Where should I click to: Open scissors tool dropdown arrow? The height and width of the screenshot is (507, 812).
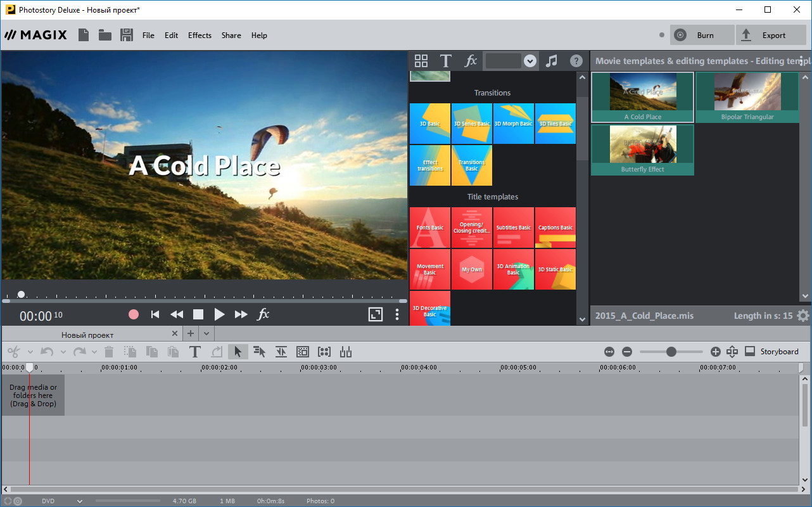point(30,352)
